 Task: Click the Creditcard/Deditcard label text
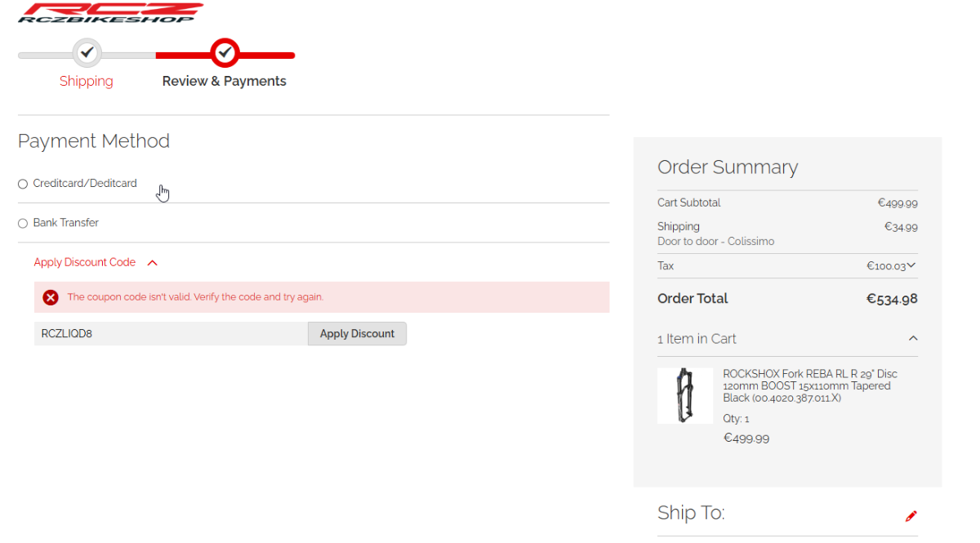click(85, 184)
